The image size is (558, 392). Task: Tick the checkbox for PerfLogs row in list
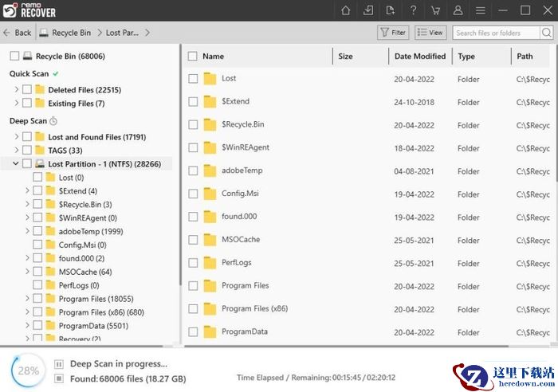193,263
